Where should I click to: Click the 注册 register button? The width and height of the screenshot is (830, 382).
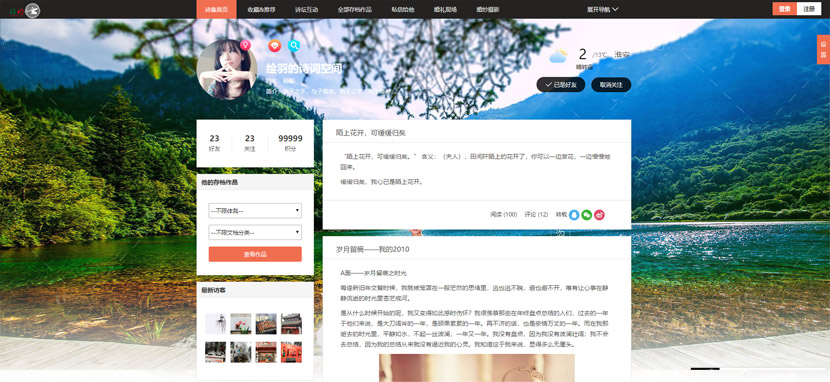[809, 9]
